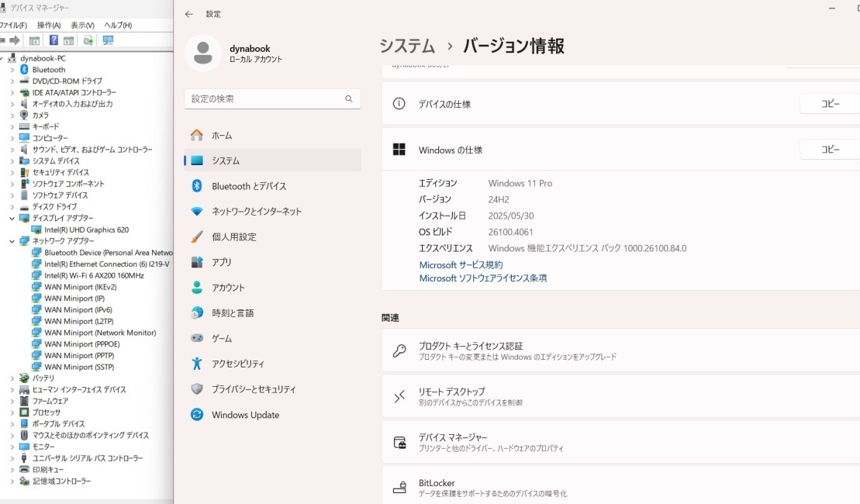Open Windows Update settings
This screenshot has height=504, width=860.
click(245, 415)
